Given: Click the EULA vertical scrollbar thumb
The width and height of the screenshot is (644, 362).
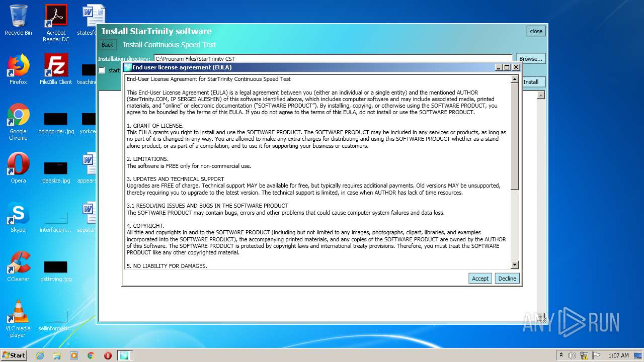Looking at the screenshot, I should (x=514, y=137).
